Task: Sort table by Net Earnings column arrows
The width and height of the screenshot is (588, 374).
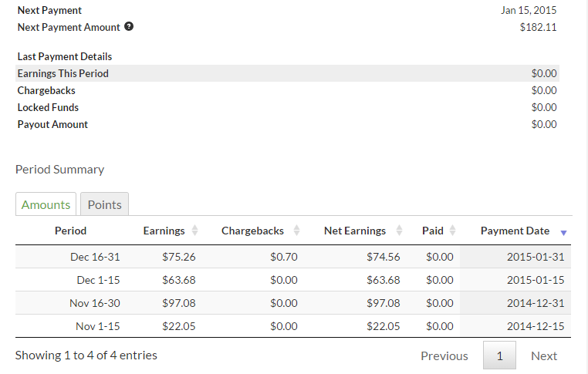Action: click(399, 231)
